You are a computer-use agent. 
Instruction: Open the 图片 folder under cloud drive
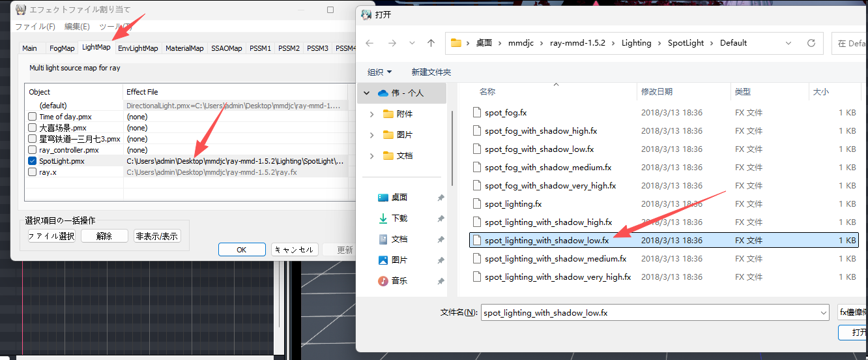(398, 135)
